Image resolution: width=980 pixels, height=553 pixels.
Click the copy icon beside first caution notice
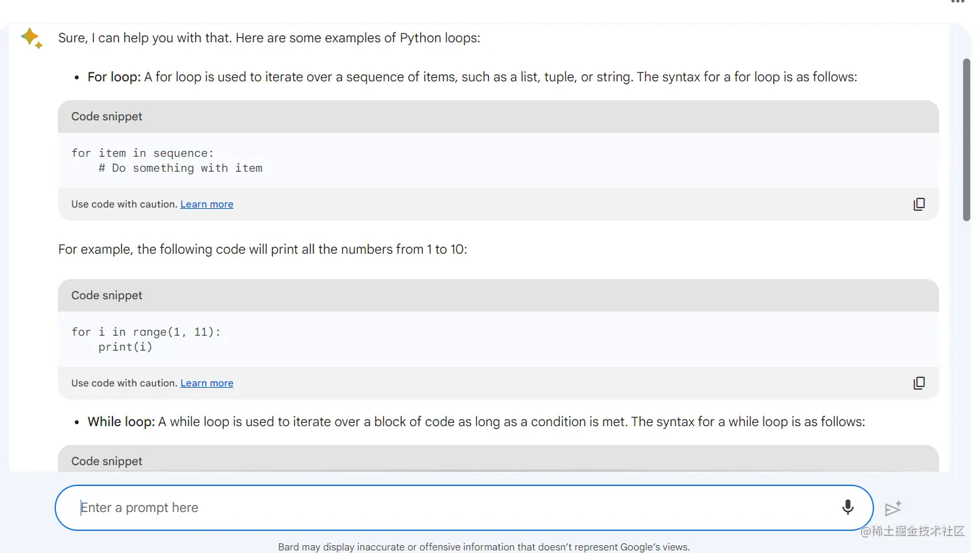[x=919, y=204]
